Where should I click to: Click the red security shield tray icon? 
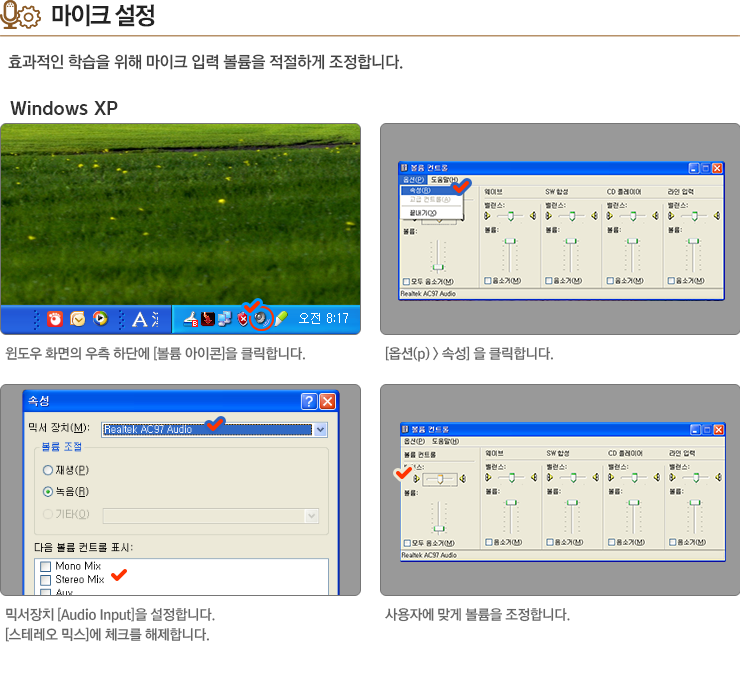pyautogui.click(x=243, y=319)
